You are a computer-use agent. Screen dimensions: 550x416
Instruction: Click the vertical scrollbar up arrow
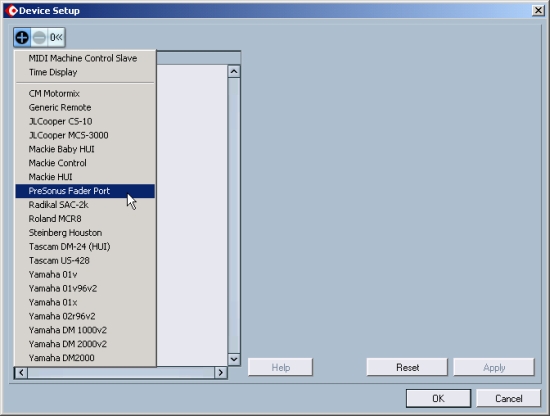click(x=234, y=72)
